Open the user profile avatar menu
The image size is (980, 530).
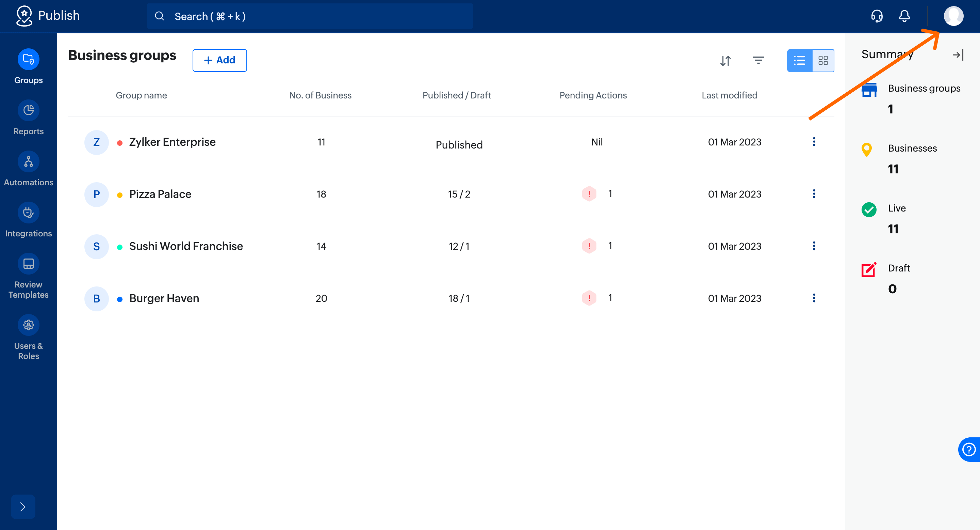click(953, 16)
